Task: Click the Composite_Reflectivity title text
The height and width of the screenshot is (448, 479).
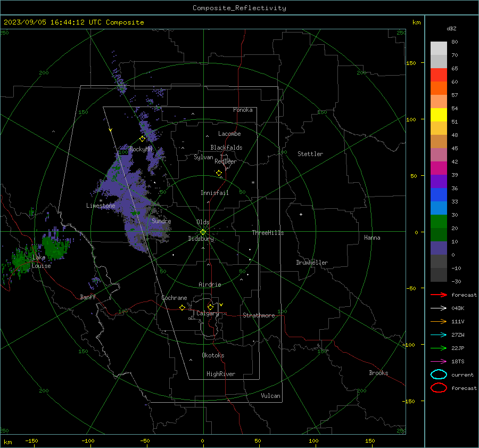Action: (x=239, y=8)
